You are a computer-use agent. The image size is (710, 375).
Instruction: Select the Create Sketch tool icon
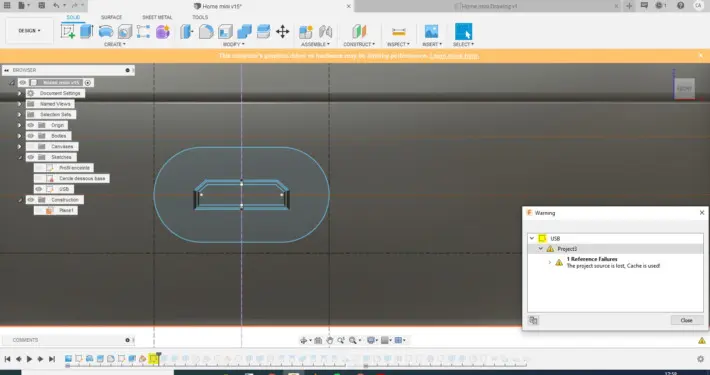tap(68, 32)
